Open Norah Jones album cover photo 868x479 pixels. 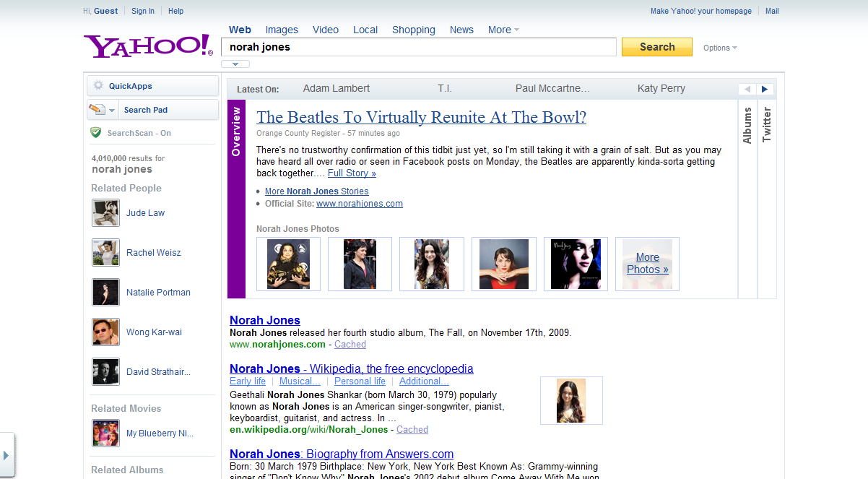click(576, 264)
